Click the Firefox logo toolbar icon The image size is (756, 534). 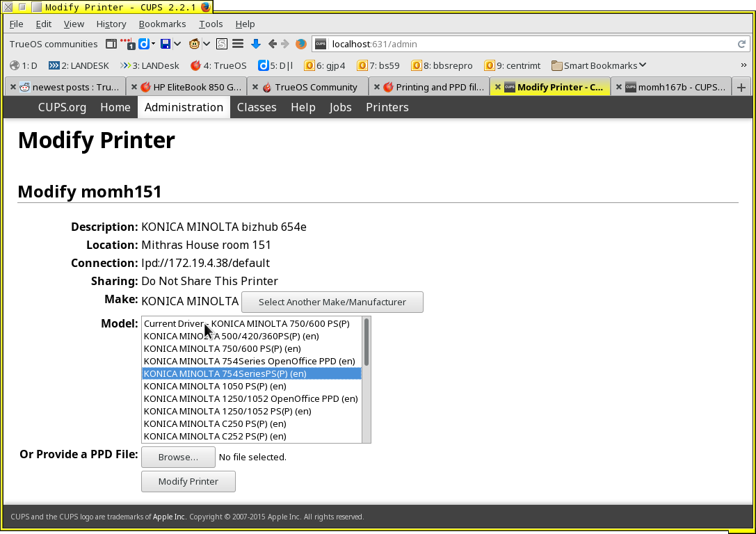pyautogui.click(x=301, y=44)
